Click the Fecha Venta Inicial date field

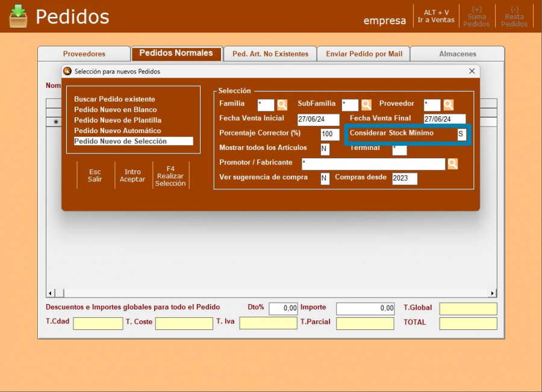(x=318, y=119)
